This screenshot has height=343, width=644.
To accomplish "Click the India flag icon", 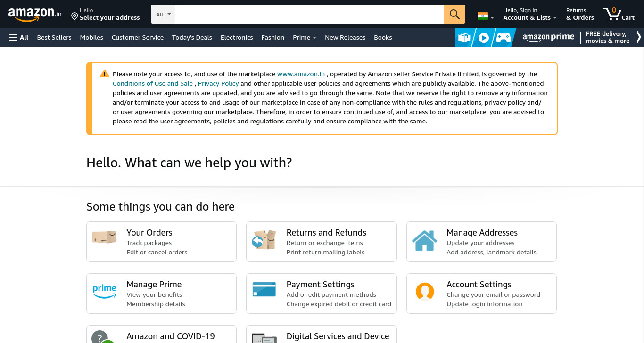I will 482,16.
